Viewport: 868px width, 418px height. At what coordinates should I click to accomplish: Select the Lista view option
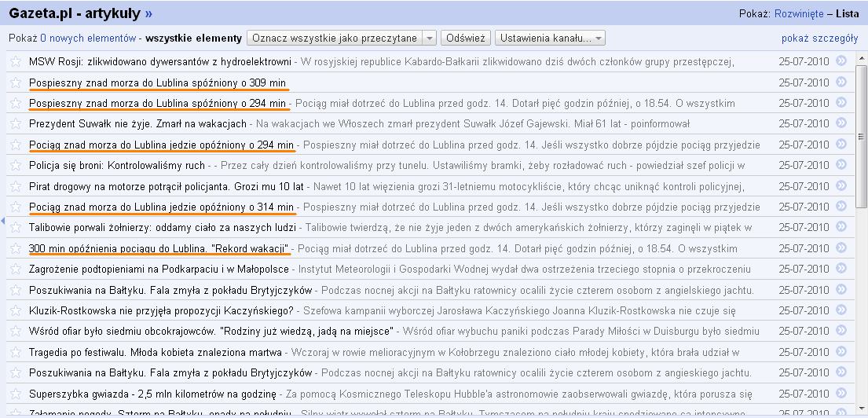[847, 14]
